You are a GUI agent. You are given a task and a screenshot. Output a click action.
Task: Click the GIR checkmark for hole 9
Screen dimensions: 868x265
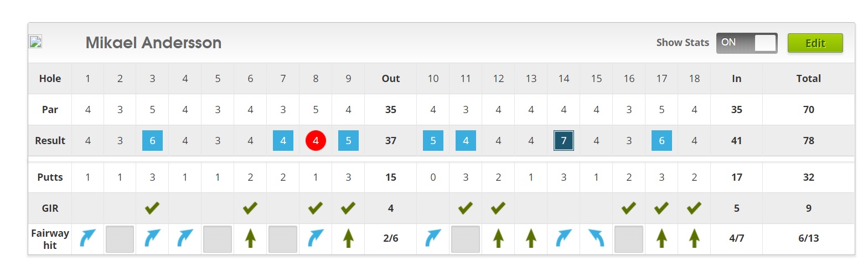pos(348,208)
